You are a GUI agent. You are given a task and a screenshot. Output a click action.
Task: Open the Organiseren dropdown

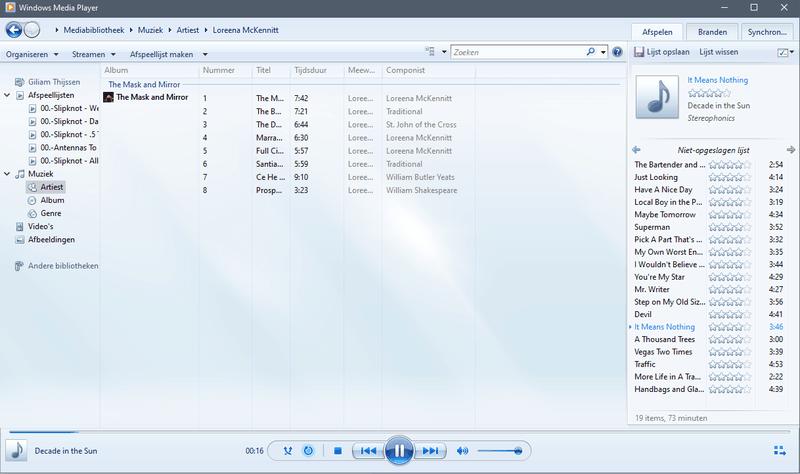point(32,54)
